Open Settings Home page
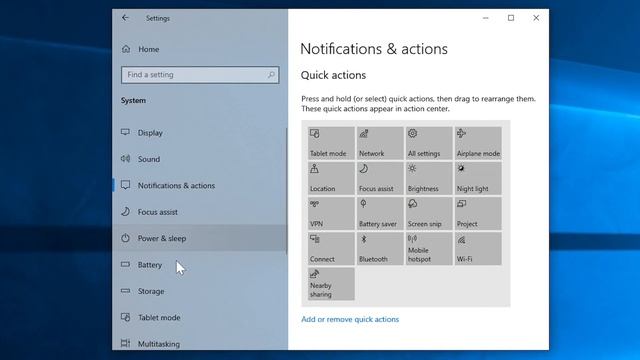Screen dimensions: 640x360 200,49
